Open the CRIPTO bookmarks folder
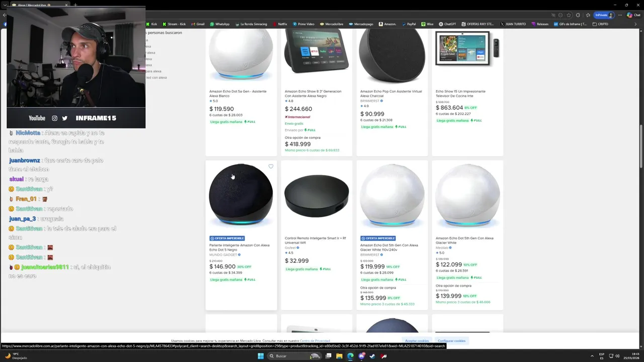The width and height of the screenshot is (644, 362). pos(600,24)
